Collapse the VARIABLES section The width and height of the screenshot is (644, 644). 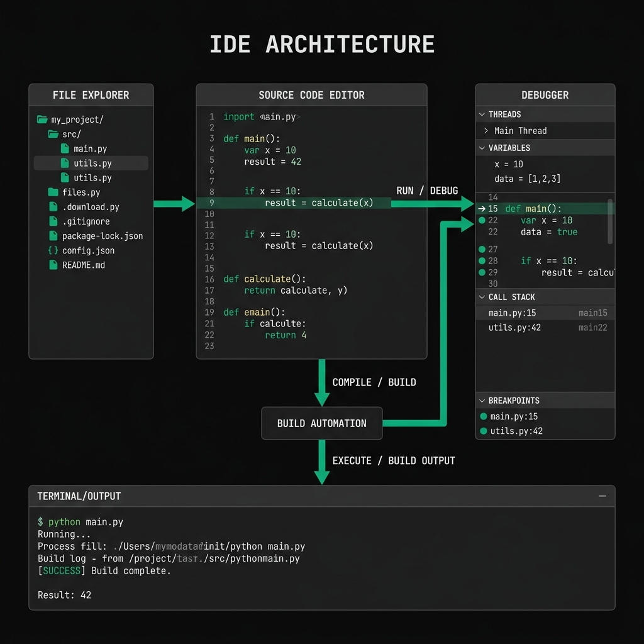[482, 148]
